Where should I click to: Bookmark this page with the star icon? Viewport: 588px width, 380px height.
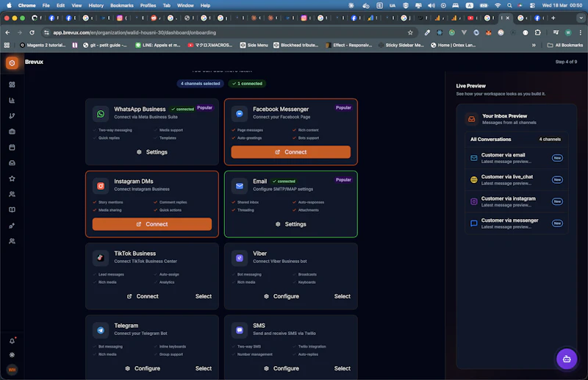pyautogui.click(x=410, y=32)
